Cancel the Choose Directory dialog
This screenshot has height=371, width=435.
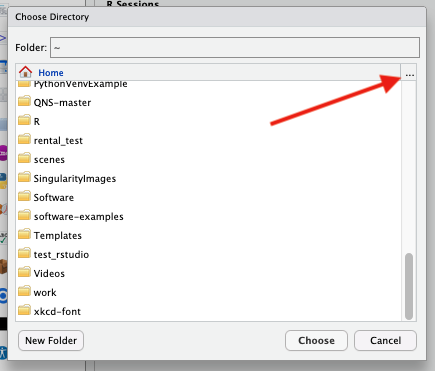point(385,340)
